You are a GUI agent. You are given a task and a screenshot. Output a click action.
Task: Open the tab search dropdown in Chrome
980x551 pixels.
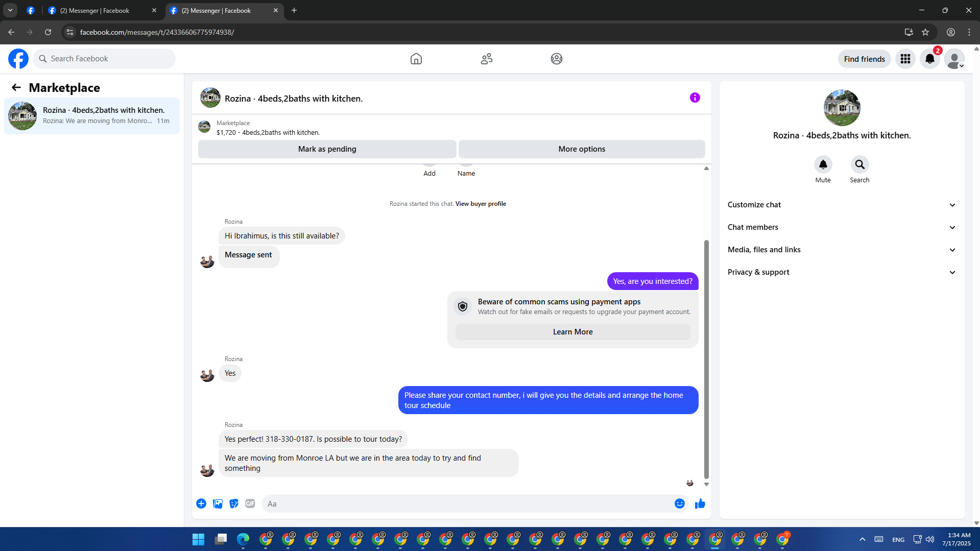10,10
